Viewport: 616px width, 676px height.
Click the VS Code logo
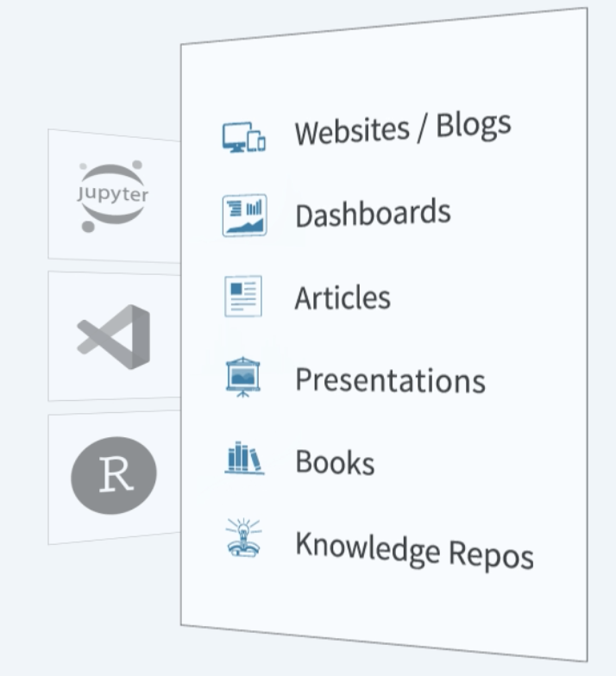(114, 335)
